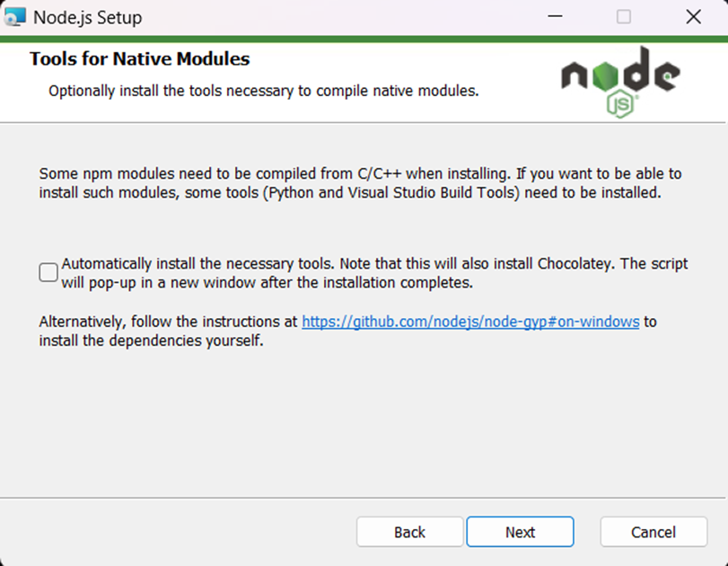
Task: Proceed with the Next button
Action: (520, 532)
